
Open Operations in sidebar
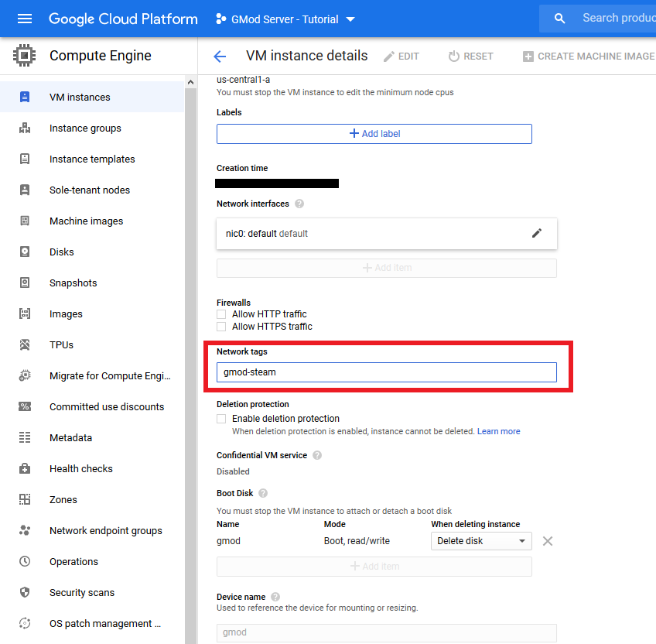tap(92, 562)
